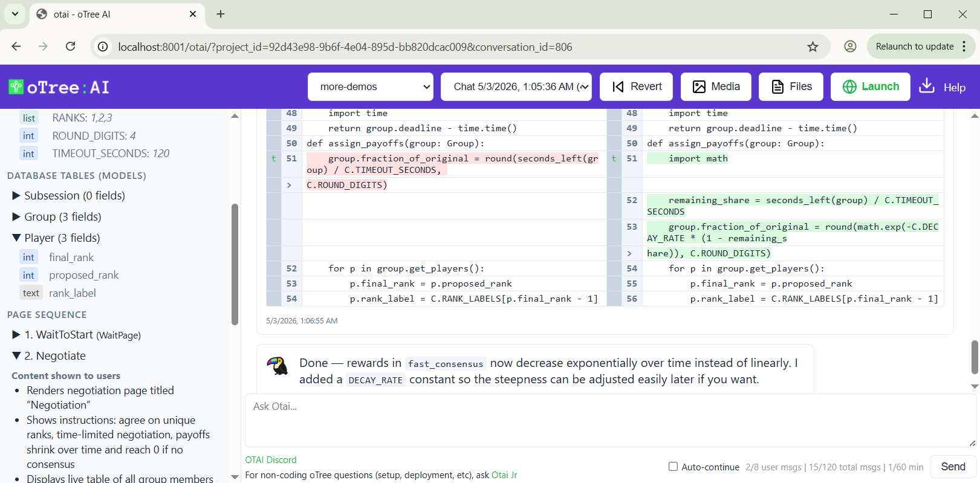Viewport: 980px width, 483px height.
Task: Open a new browser tab
Action: [221, 14]
